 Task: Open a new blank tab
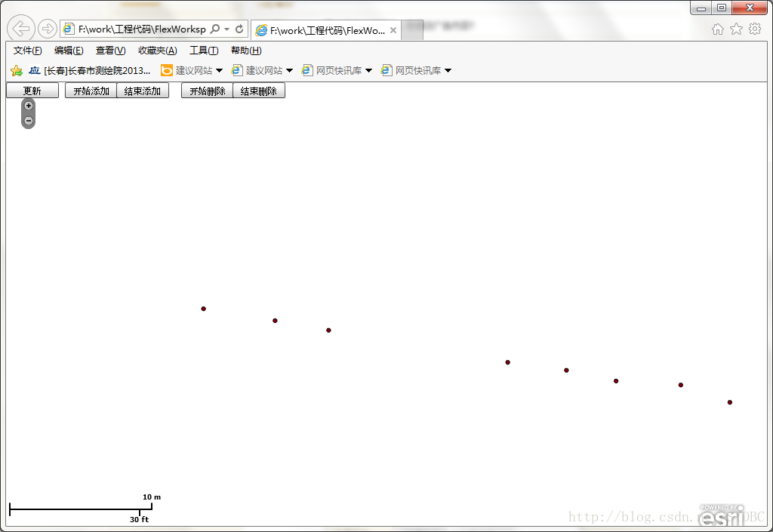[411, 30]
